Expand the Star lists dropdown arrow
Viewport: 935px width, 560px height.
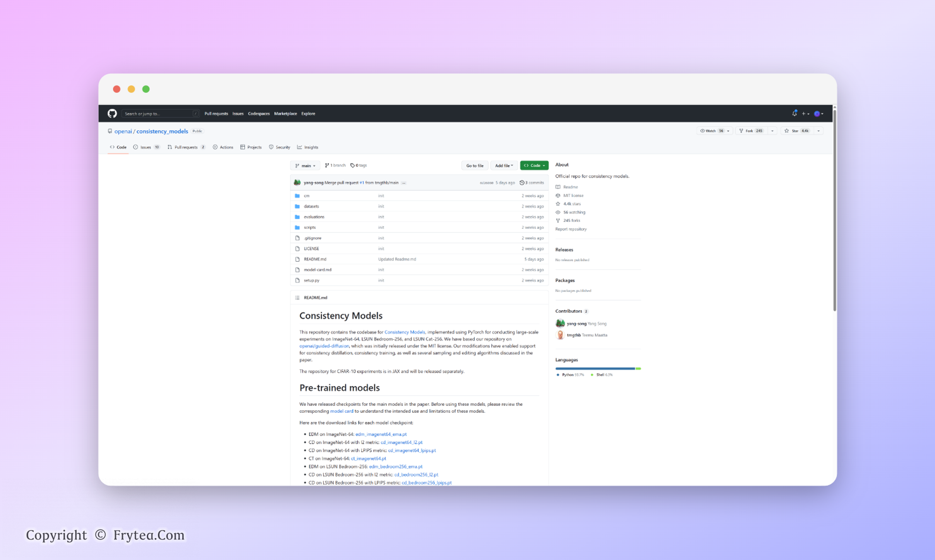pos(819,131)
